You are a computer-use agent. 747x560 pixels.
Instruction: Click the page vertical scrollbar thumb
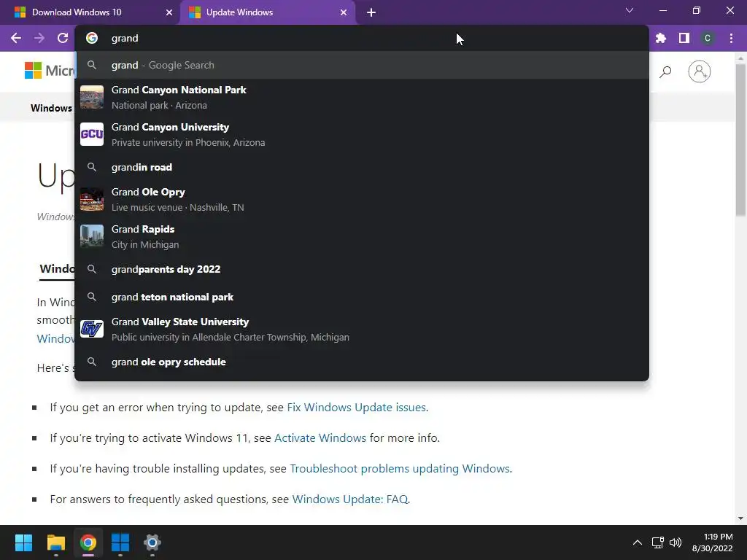[x=740, y=139]
